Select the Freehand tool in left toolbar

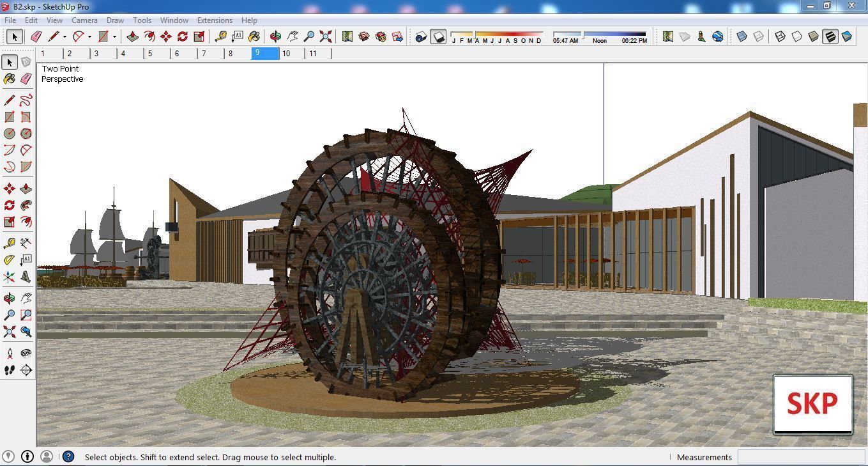[26, 100]
